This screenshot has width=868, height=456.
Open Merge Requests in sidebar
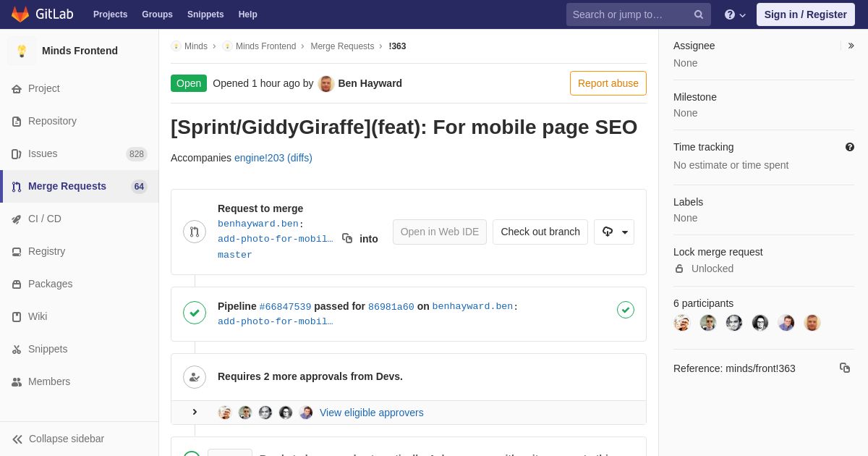[67, 186]
